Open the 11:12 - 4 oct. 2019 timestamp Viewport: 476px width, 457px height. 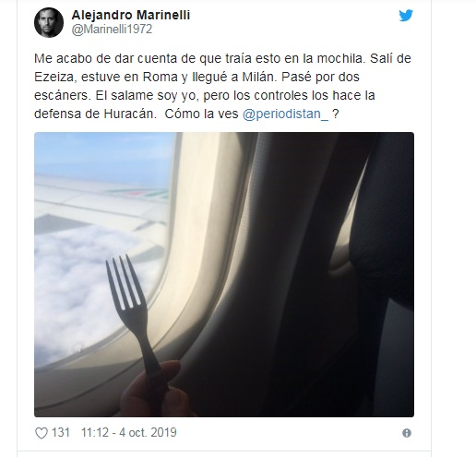pos(129,432)
